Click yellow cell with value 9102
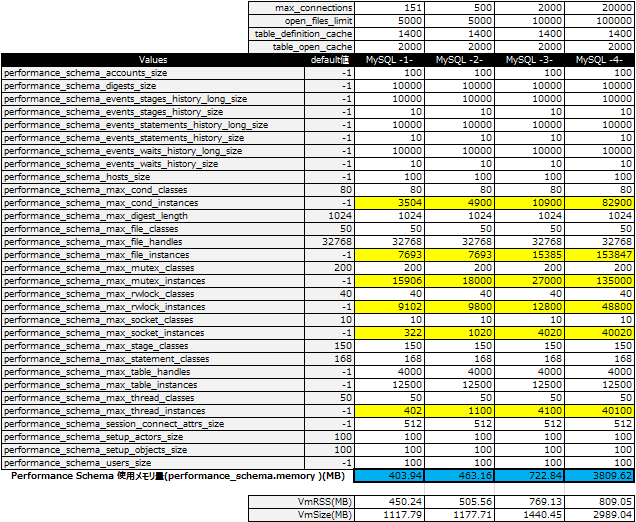 [389, 307]
